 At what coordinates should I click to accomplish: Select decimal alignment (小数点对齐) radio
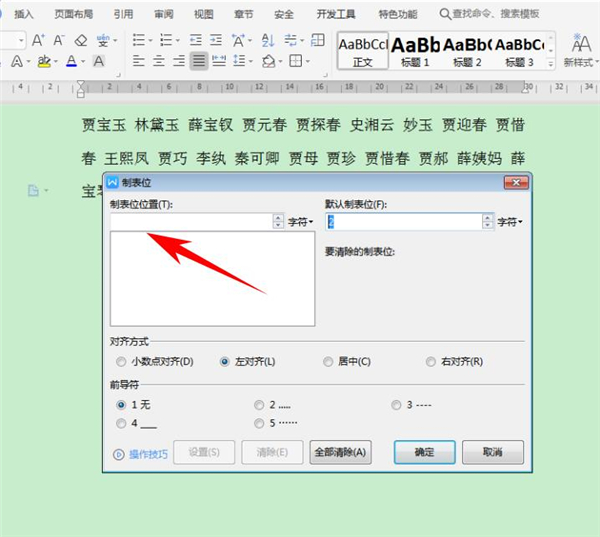pyautogui.click(x=121, y=362)
